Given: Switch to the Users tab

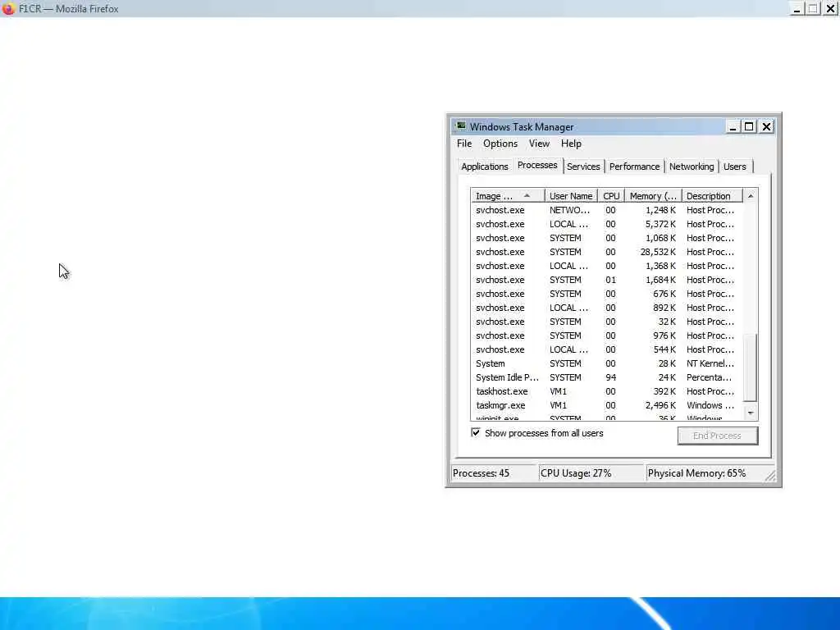Looking at the screenshot, I should point(734,167).
